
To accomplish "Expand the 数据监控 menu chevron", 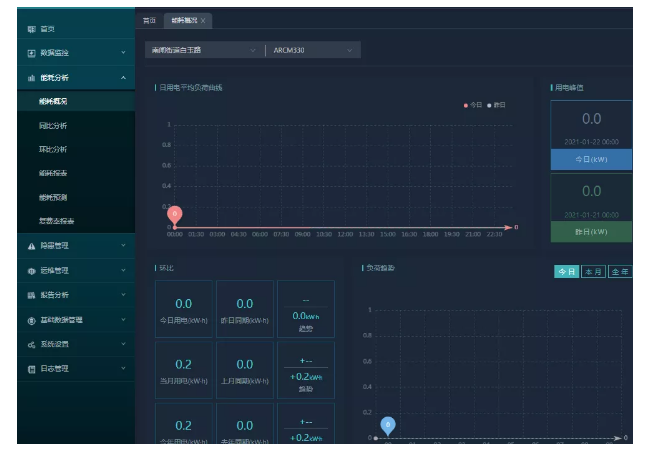I will coord(123,52).
